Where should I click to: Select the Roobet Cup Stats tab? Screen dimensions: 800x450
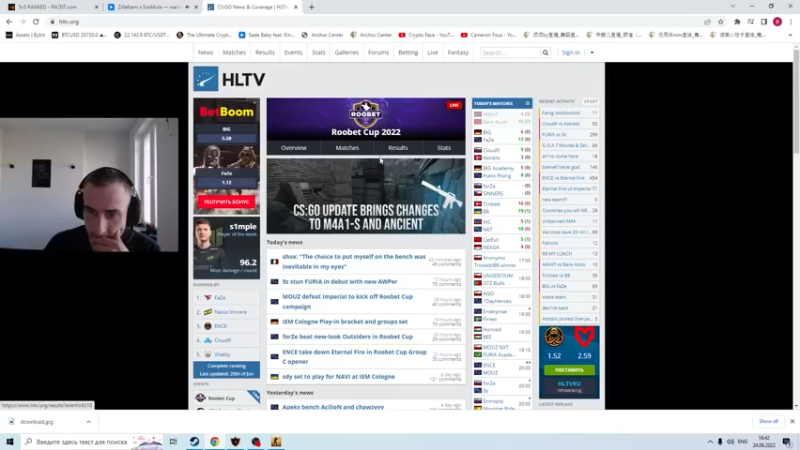pos(444,148)
